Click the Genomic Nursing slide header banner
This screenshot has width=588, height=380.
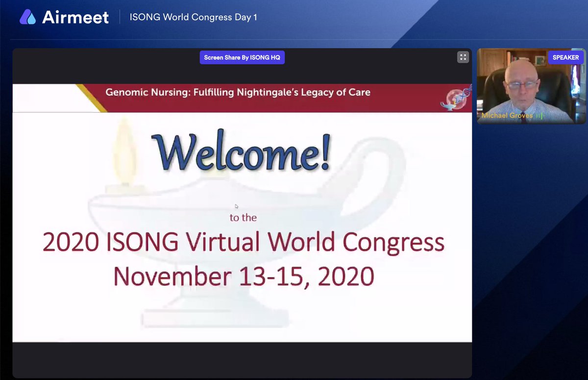pos(242,98)
